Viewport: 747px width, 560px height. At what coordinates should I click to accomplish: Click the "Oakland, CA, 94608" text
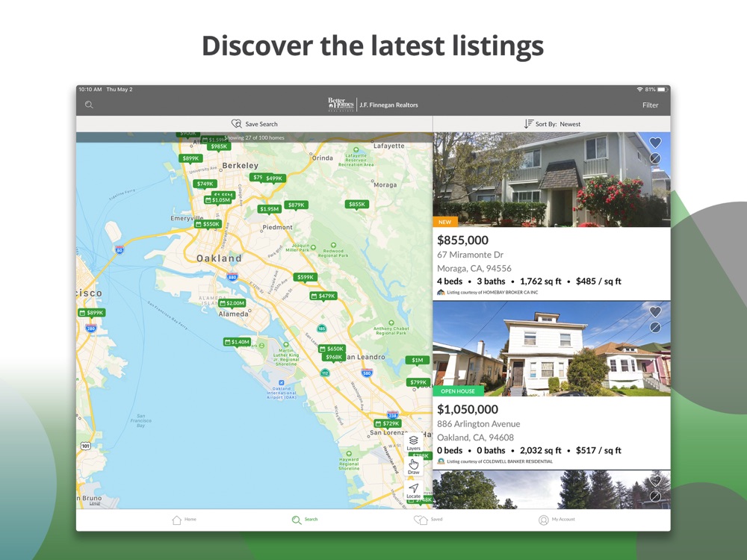click(x=475, y=437)
